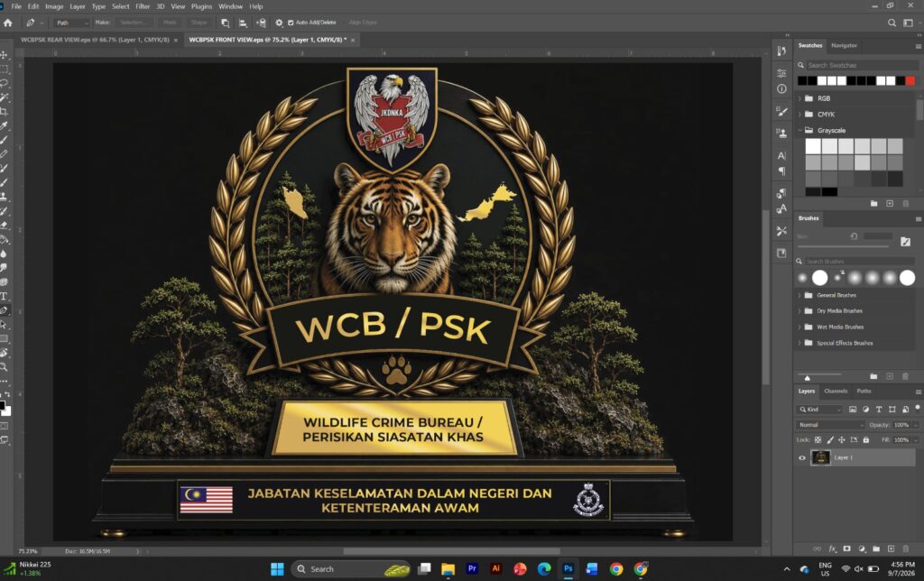This screenshot has height=581, width=924.
Task: Toggle the Auto Add/Delete checkbox
Action: pyautogui.click(x=291, y=23)
